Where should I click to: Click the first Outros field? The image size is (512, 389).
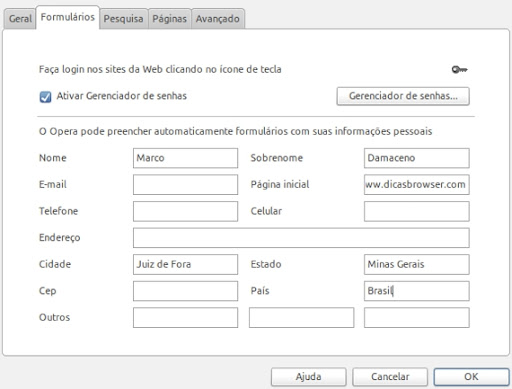tap(185, 318)
